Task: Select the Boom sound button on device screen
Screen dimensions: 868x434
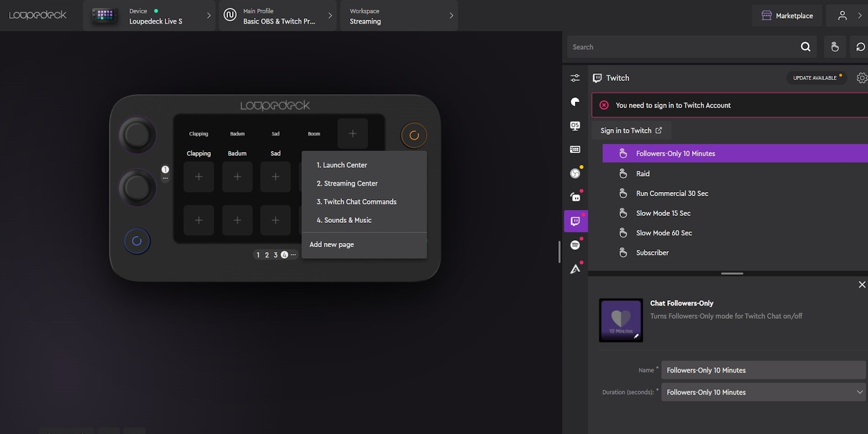Action: pyautogui.click(x=314, y=134)
